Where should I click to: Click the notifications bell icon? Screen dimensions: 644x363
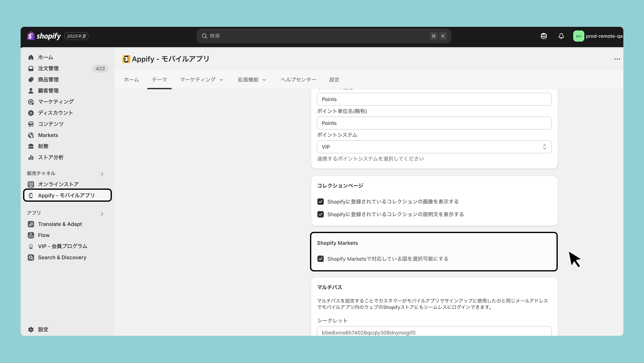coord(561,36)
